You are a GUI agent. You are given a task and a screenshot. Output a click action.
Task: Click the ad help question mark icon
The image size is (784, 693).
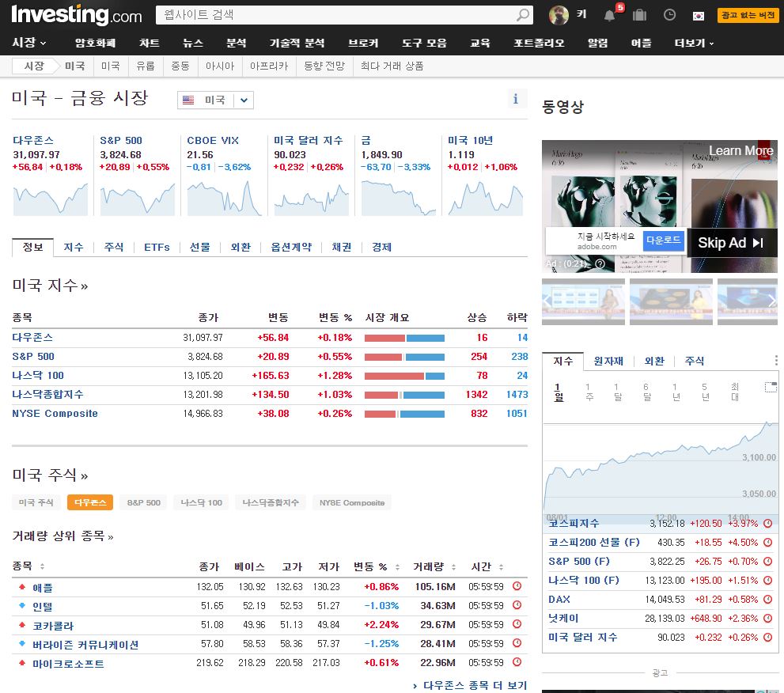600,263
